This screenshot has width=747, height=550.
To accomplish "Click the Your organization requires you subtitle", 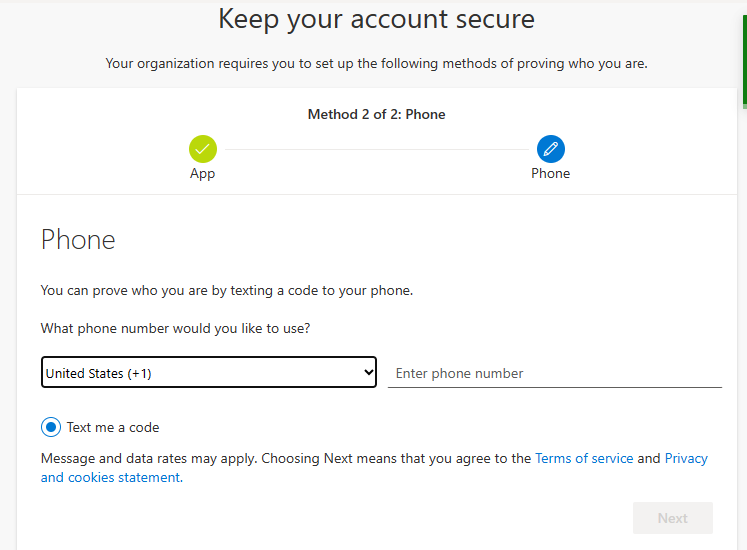I will pyautogui.click(x=376, y=63).
